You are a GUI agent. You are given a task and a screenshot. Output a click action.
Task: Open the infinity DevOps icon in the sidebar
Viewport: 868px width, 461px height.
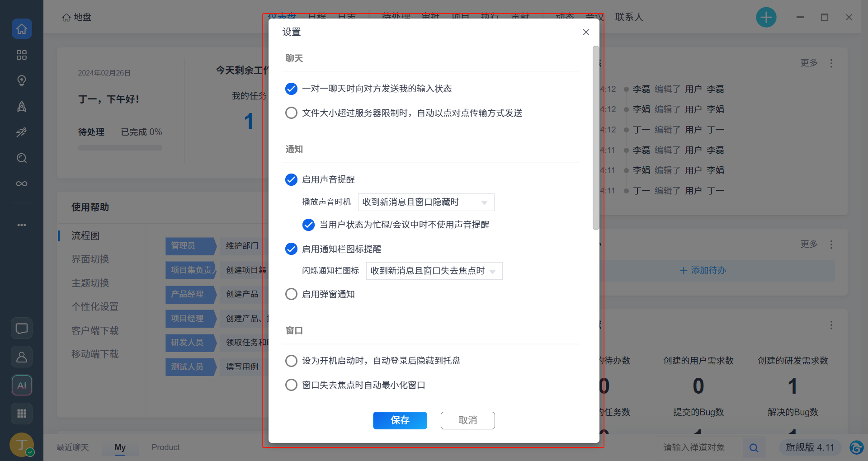(x=22, y=183)
